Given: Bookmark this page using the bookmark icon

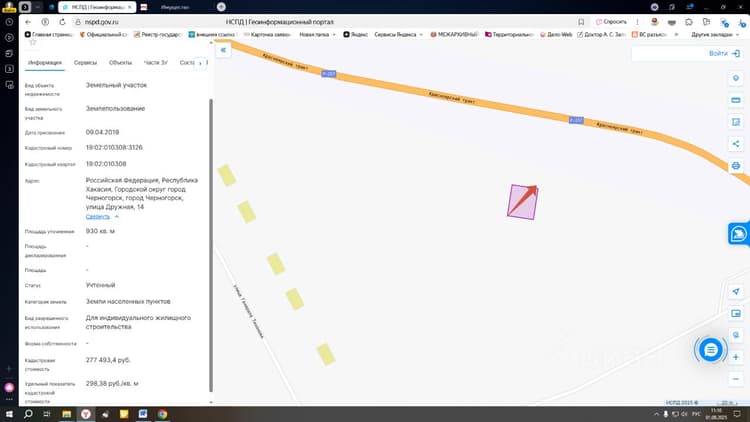Looking at the screenshot, I should [581, 22].
